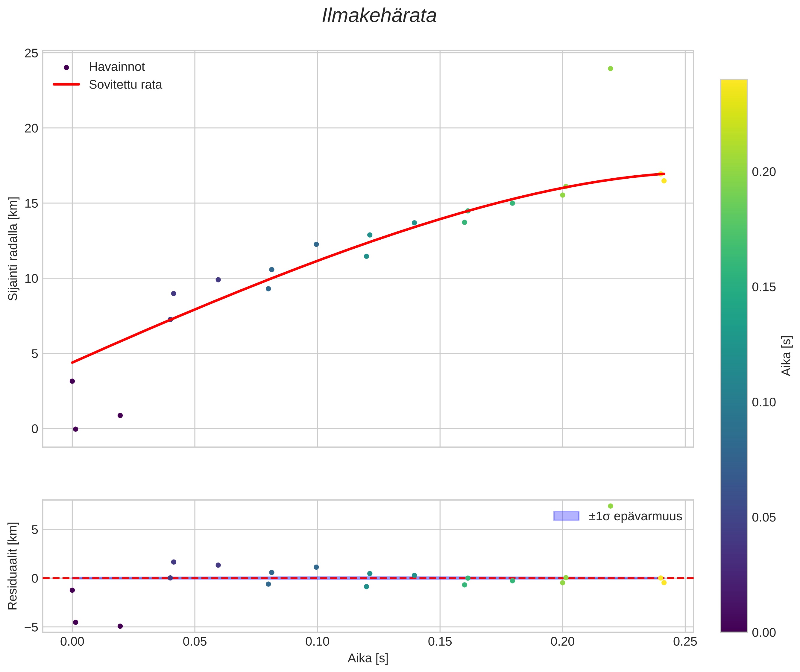Click the Havainnot legend marker dot
This screenshot has height=672, width=800.
66,67
